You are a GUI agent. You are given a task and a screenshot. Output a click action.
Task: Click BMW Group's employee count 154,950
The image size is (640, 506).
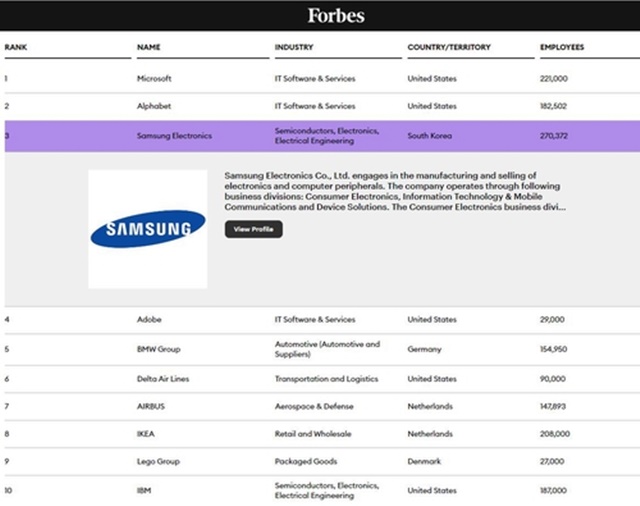click(553, 349)
